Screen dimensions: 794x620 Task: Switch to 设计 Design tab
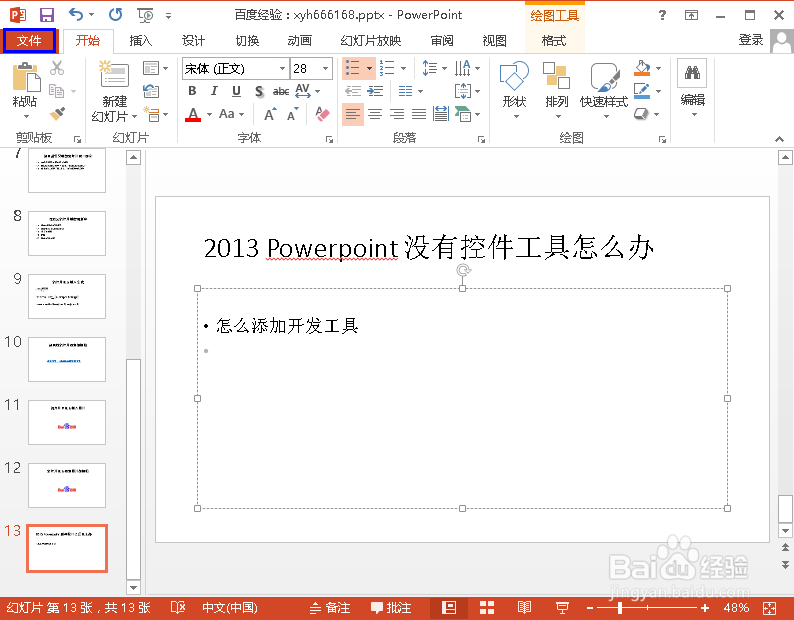194,41
